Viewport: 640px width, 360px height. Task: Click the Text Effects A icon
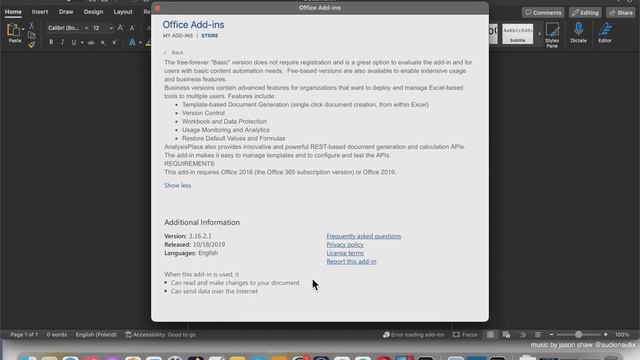(x=132, y=42)
